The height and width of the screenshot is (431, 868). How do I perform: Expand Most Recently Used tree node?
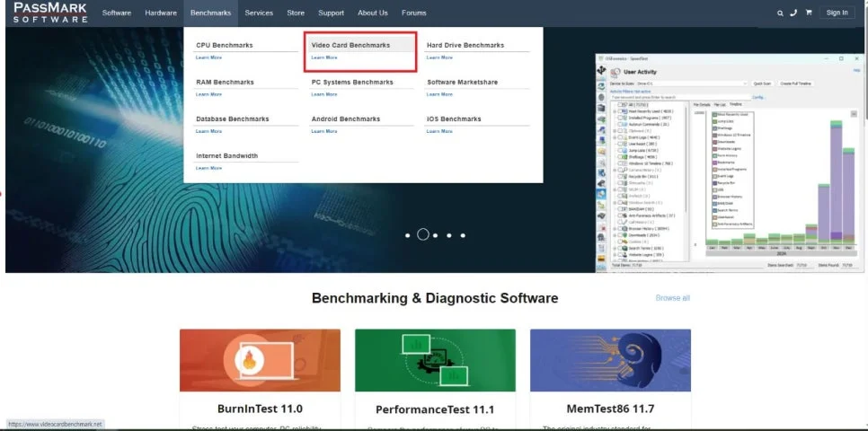[x=615, y=111]
